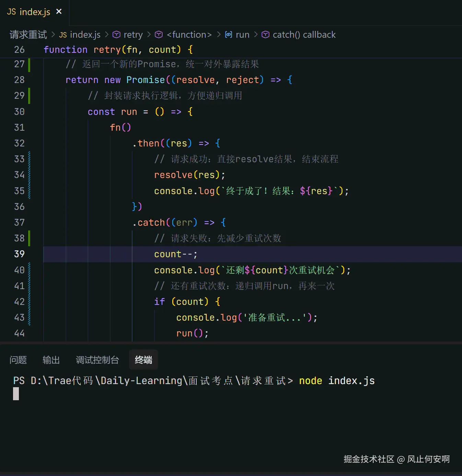The height and width of the screenshot is (476, 462).
Task: Expand the chevron before catch() callback
Action: pos(255,34)
